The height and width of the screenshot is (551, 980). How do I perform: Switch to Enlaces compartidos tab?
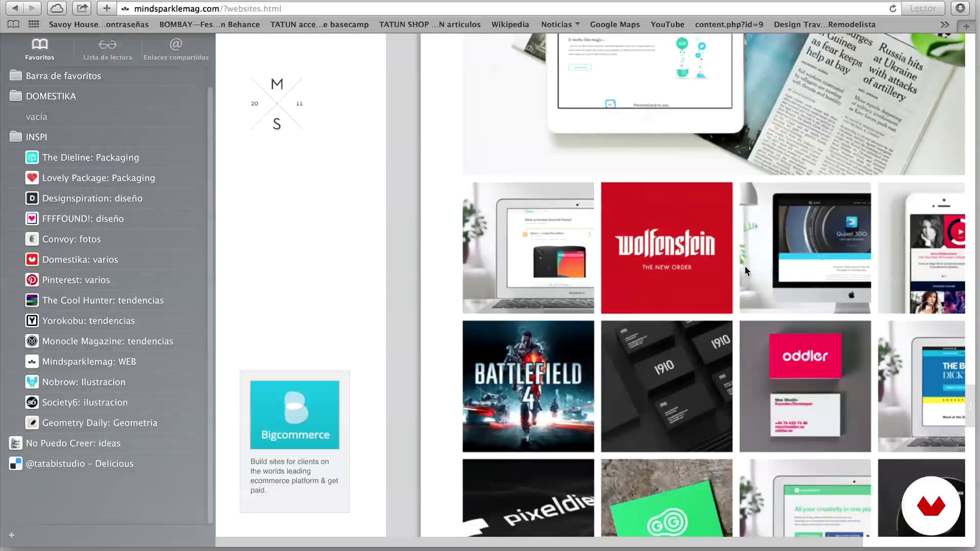pos(176,49)
